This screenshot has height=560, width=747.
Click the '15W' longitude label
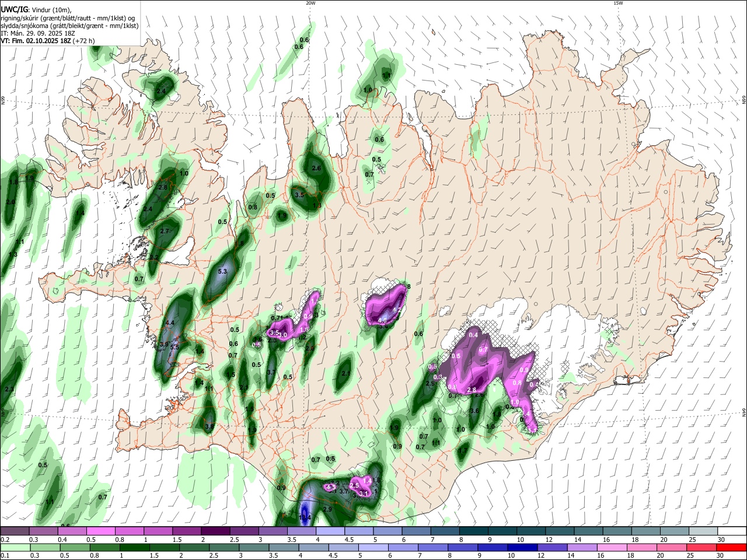coord(618,3)
